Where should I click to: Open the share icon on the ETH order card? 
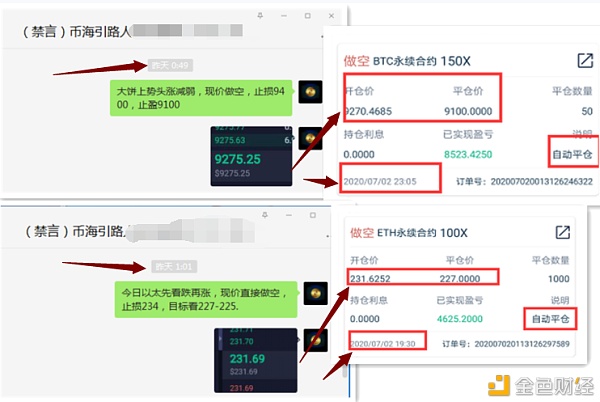click(x=562, y=232)
